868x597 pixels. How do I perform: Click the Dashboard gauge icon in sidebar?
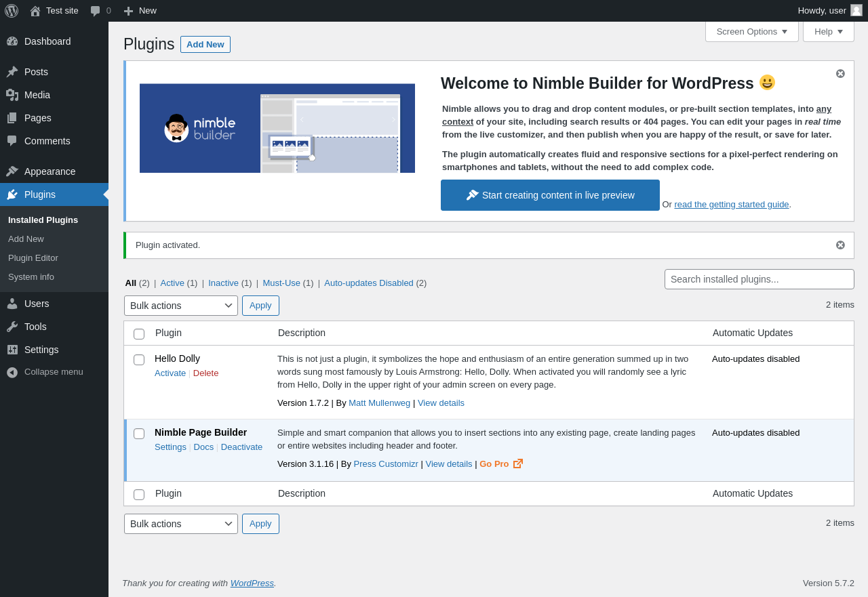pos(12,41)
